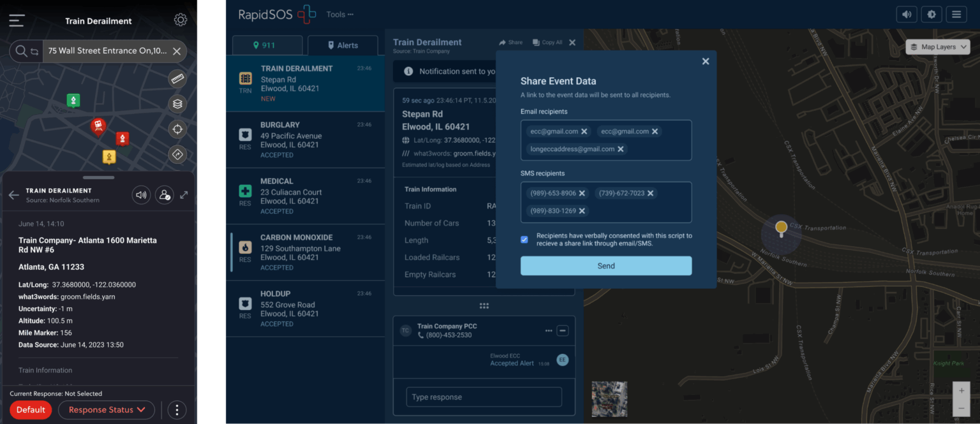Open the three-dot more options button
980x424 pixels.
click(x=177, y=410)
